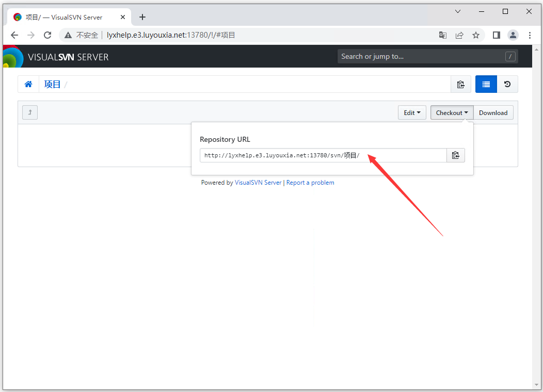Screen dimensions: 543x392
Task: Click Report a problem link
Action: pyautogui.click(x=310, y=183)
